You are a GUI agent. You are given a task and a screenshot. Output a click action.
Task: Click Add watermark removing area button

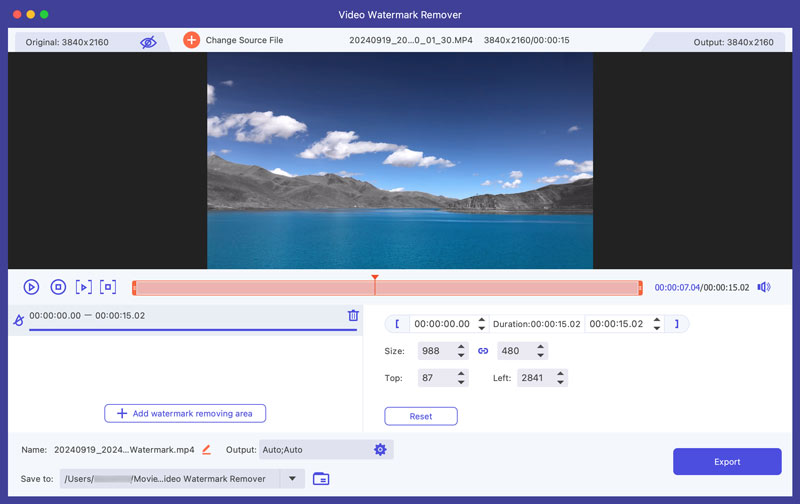[x=185, y=413]
